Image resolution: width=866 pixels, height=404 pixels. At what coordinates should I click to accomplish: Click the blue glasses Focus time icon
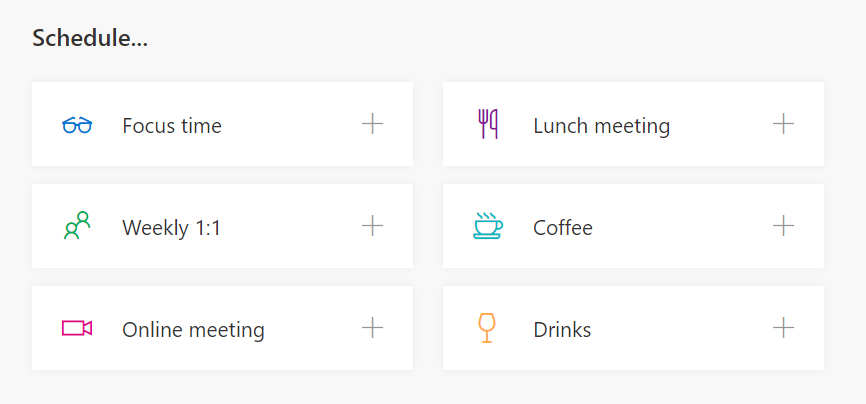(x=77, y=125)
